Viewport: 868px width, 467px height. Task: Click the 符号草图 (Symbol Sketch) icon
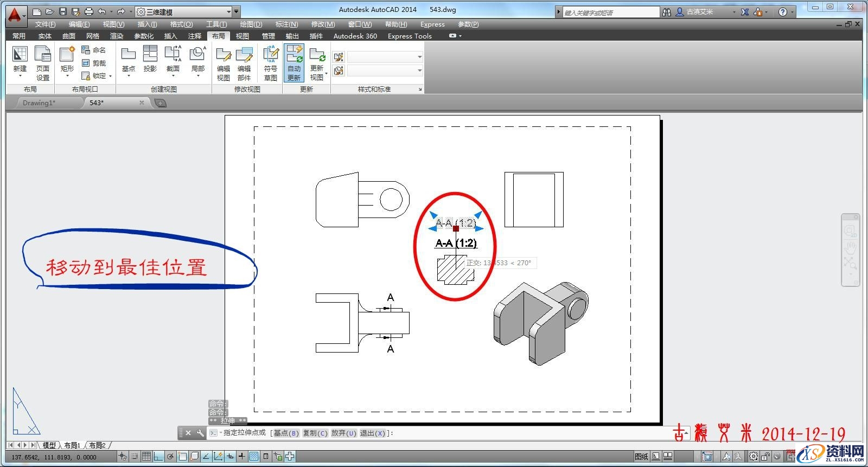(270, 63)
